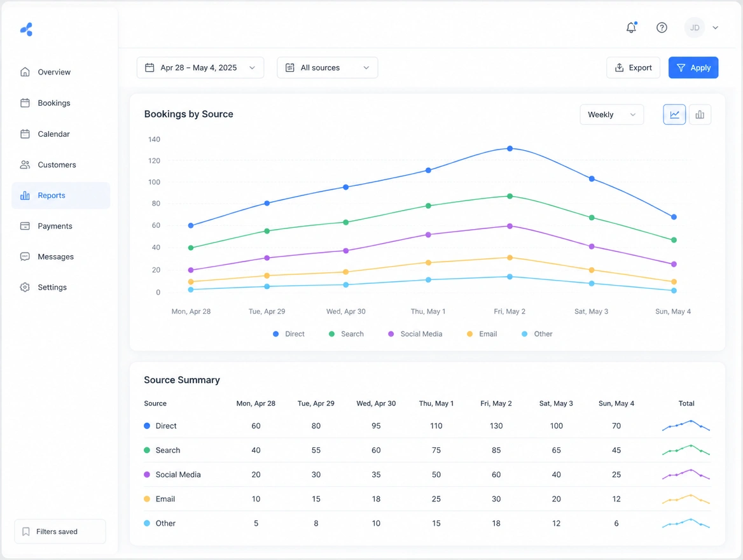This screenshot has width=743, height=560.
Task: Open help question mark icon
Action: coord(662,27)
